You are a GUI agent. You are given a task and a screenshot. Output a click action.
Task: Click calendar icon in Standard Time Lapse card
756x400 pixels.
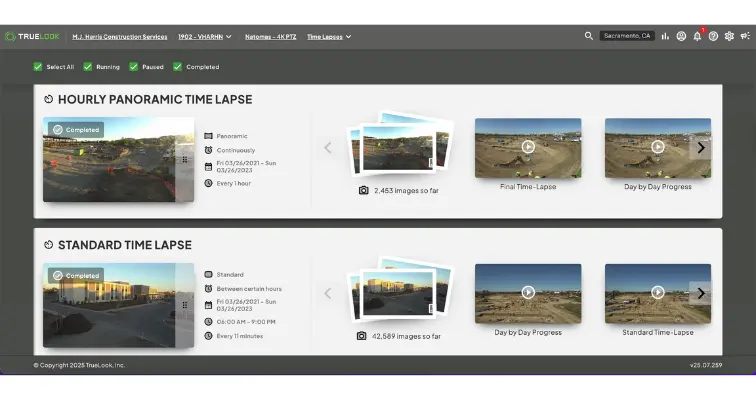click(208, 305)
